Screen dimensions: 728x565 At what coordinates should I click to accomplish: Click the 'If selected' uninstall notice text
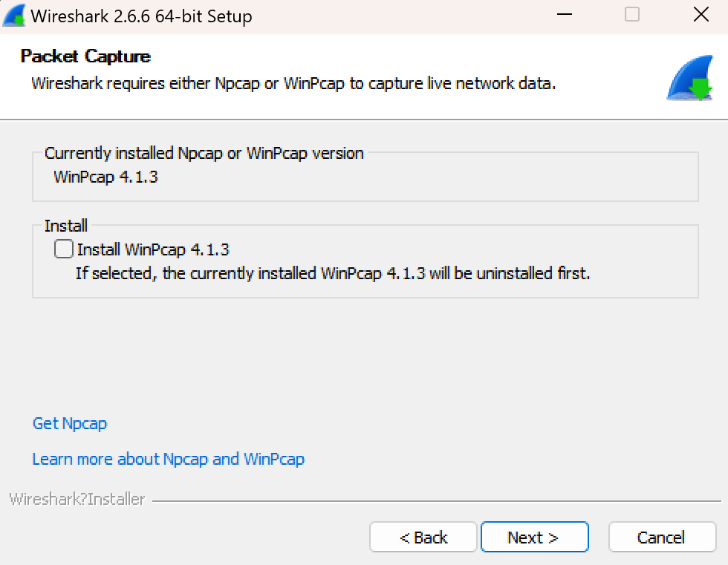pyautogui.click(x=332, y=273)
